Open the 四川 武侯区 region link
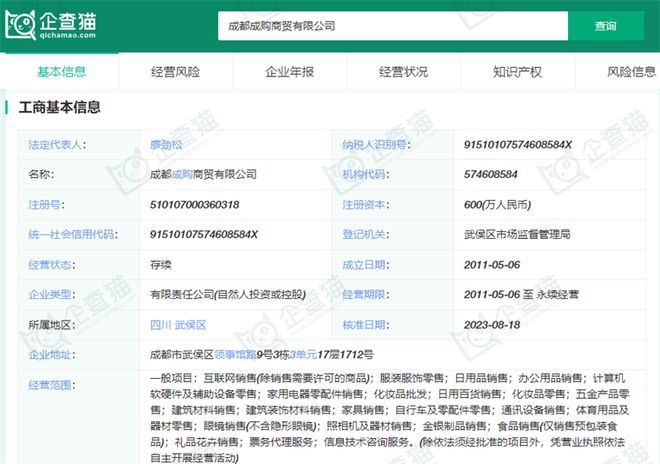This screenshot has height=464, width=660. click(178, 325)
